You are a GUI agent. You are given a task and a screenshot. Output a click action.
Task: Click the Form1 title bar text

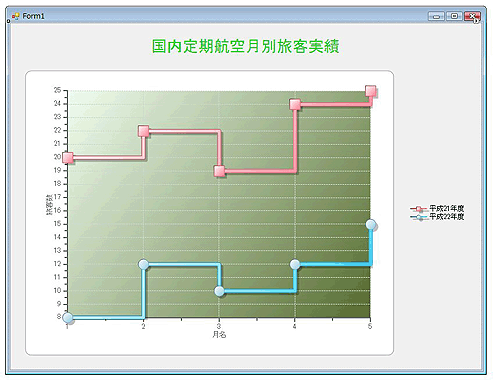click(33, 16)
